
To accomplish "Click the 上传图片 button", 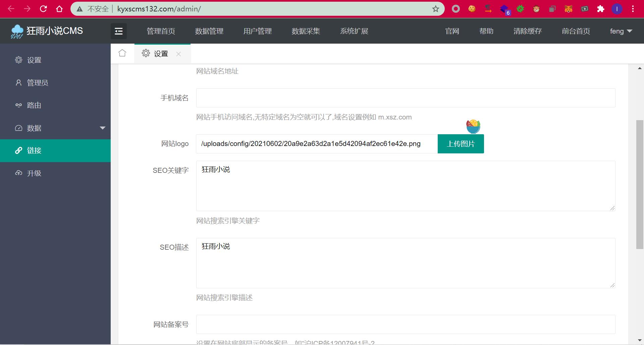I will [461, 144].
